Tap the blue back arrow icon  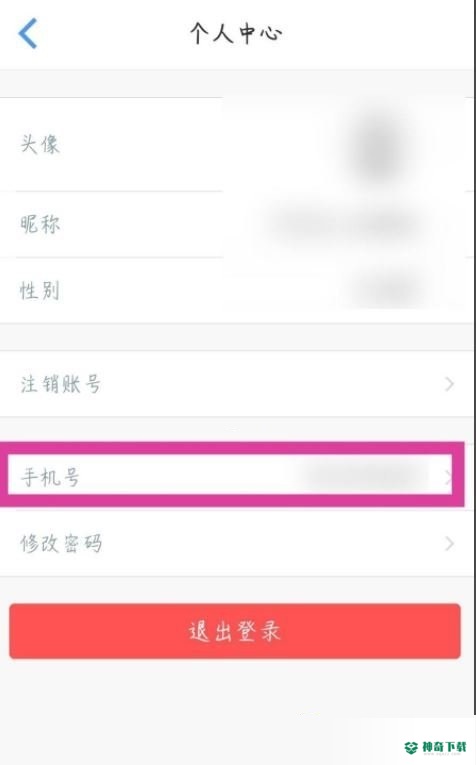28,33
